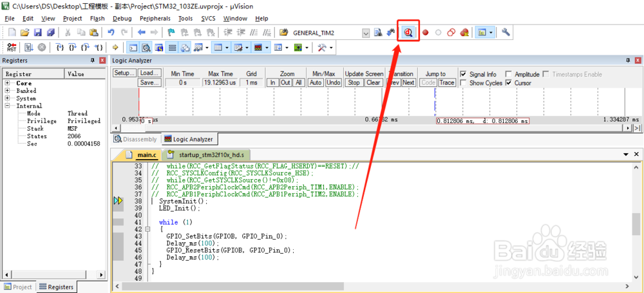Open the Analysis Windows dropdown arrow
This screenshot has height=293, width=644.
[268, 48]
